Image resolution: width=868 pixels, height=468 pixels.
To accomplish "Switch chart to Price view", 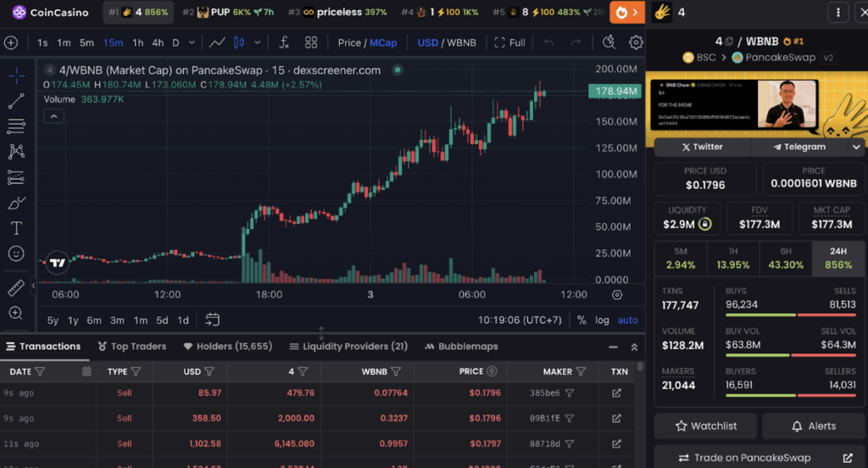I will click(348, 42).
